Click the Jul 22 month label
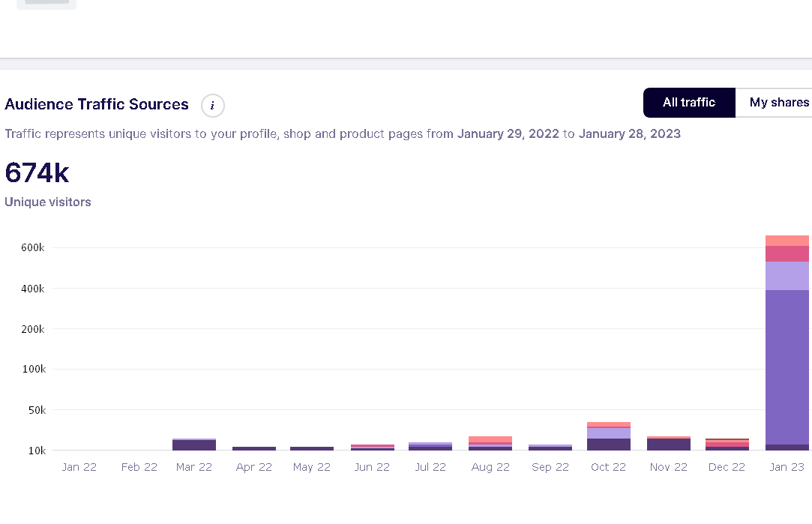 (430, 466)
